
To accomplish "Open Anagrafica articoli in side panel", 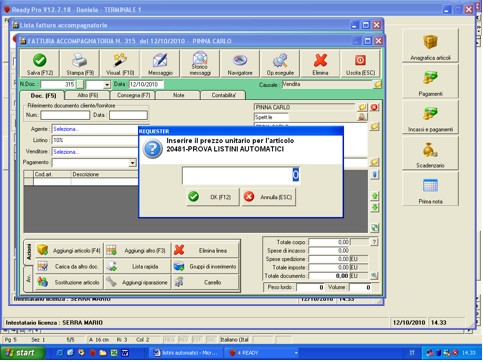I will click(x=430, y=46).
